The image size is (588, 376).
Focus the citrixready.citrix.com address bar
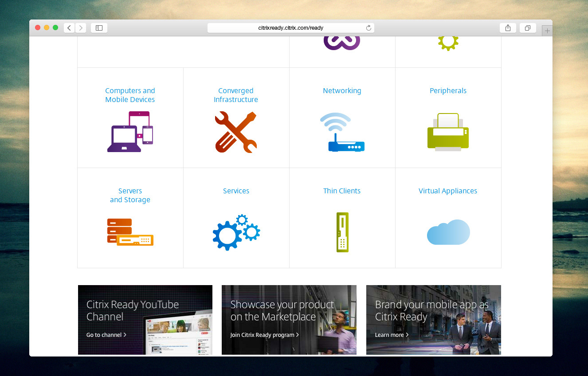pos(291,28)
